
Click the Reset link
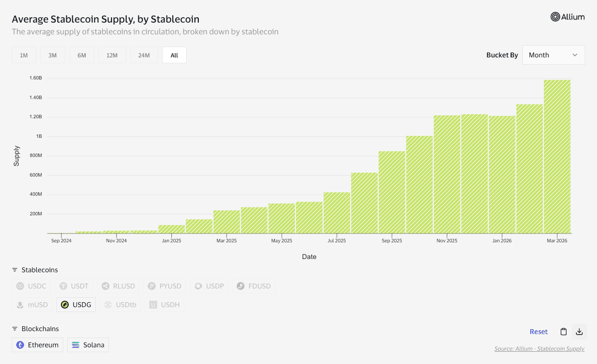(x=539, y=332)
